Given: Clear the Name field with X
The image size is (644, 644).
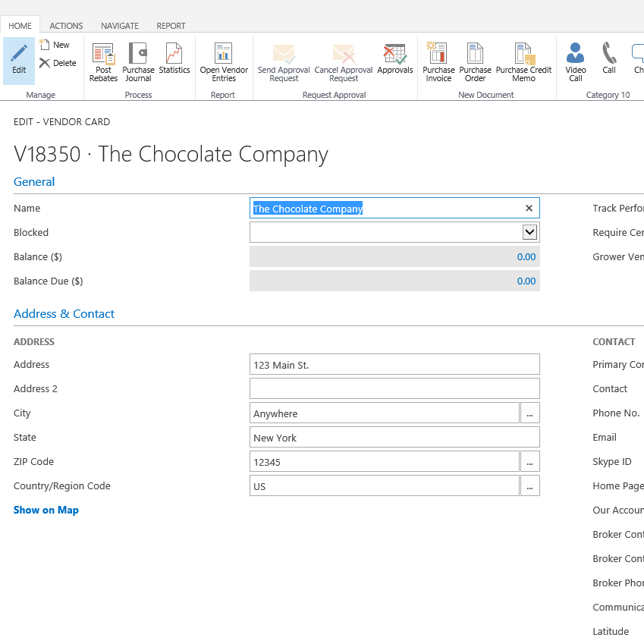Looking at the screenshot, I should click(x=529, y=209).
